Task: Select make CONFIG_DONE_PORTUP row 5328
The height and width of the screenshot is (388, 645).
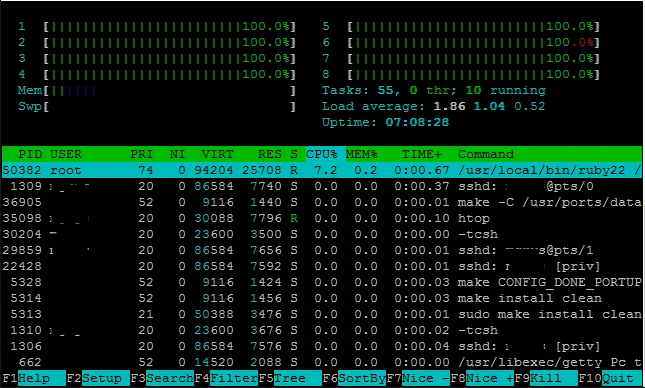Action: point(322,282)
